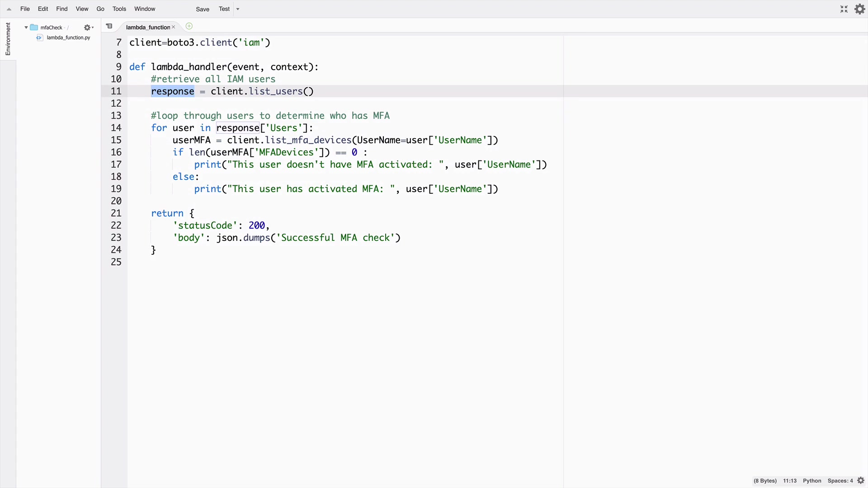The width and height of the screenshot is (868, 488).
Task: Open the Test dropdown arrow
Action: [238, 9]
